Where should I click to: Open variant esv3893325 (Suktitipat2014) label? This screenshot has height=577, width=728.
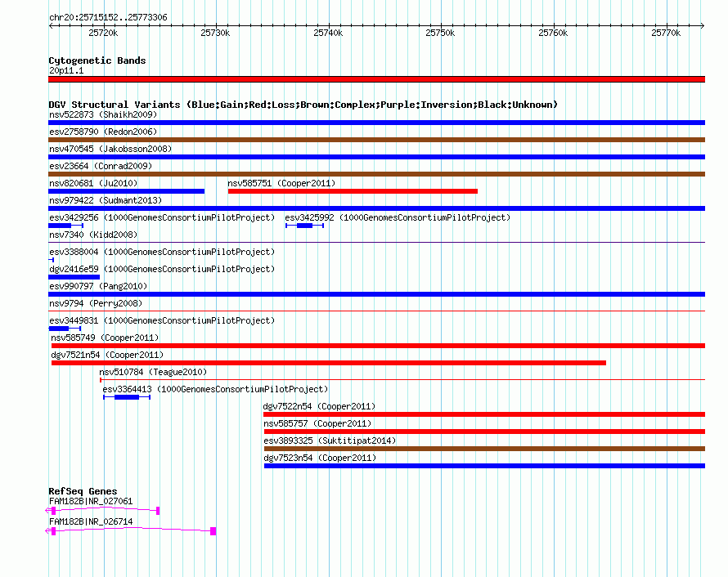point(330,441)
